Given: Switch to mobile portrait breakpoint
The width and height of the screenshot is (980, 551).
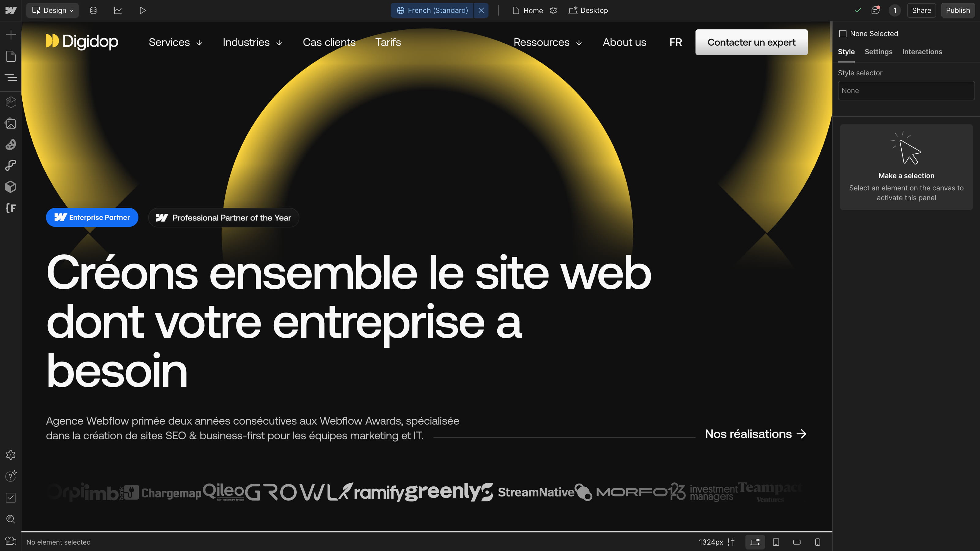Looking at the screenshot, I should (x=818, y=542).
